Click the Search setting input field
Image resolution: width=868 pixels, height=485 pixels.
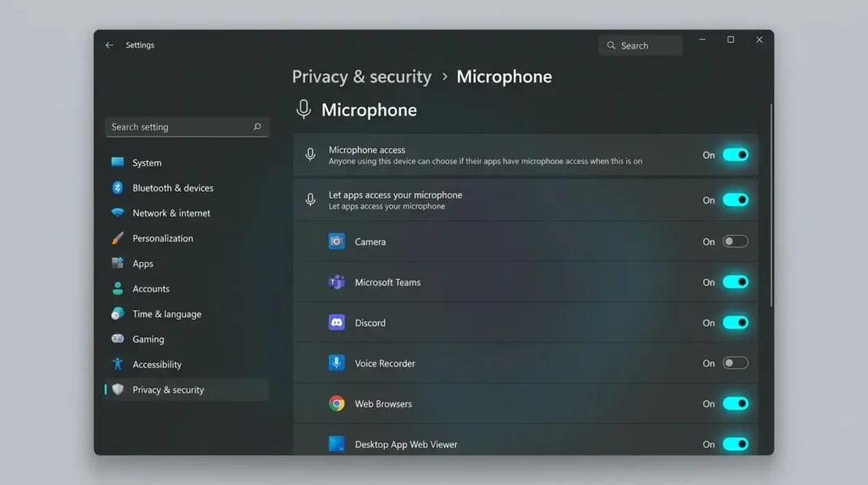pos(186,127)
